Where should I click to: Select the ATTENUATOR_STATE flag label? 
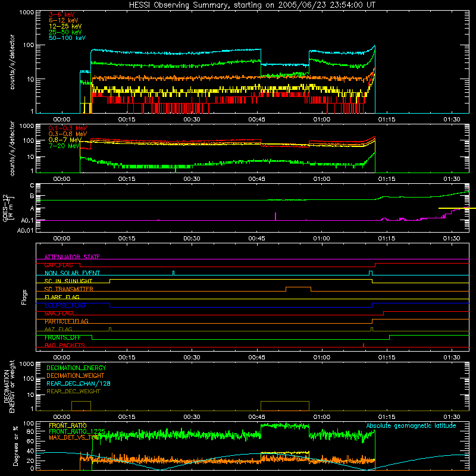click(x=72, y=257)
